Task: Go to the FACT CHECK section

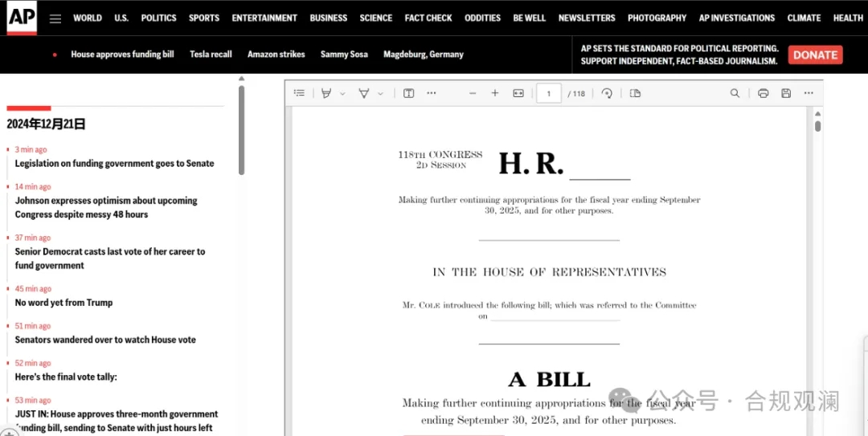Action: 428,18
